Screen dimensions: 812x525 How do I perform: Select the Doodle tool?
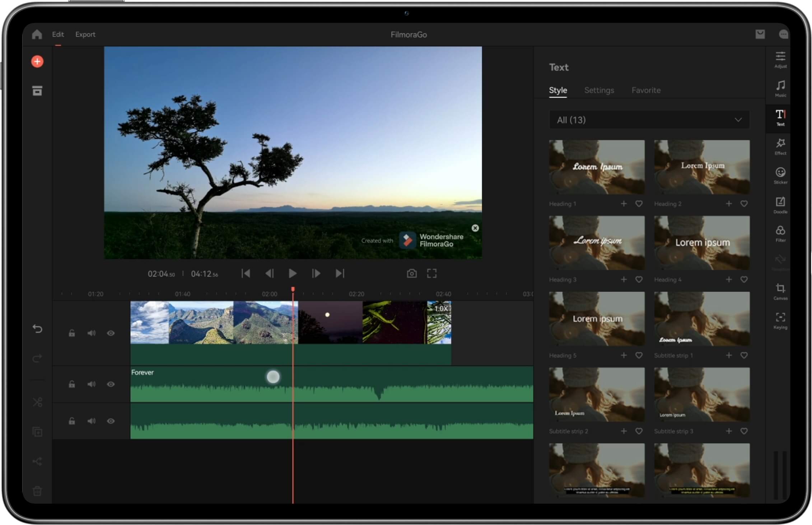[x=780, y=205]
